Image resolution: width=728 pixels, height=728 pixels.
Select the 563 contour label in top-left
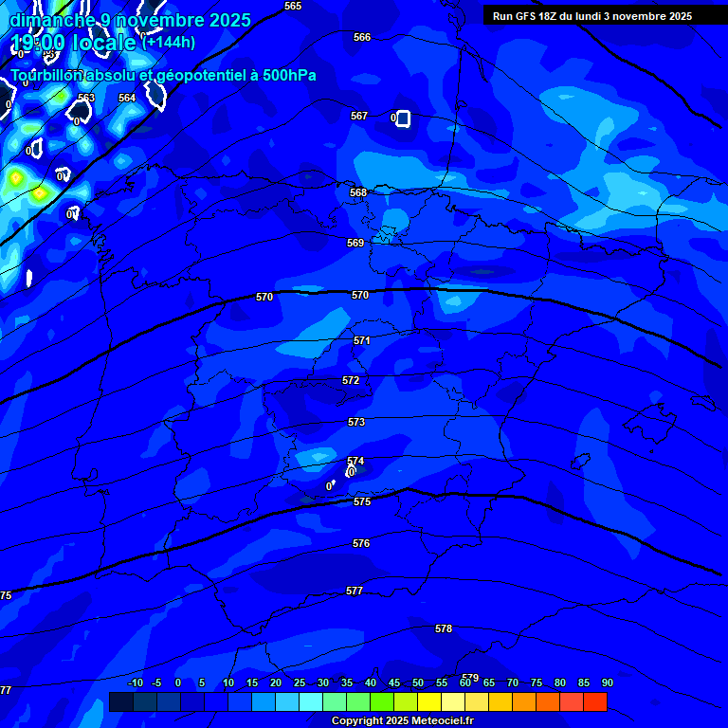pyautogui.click(x=86, y=97)
